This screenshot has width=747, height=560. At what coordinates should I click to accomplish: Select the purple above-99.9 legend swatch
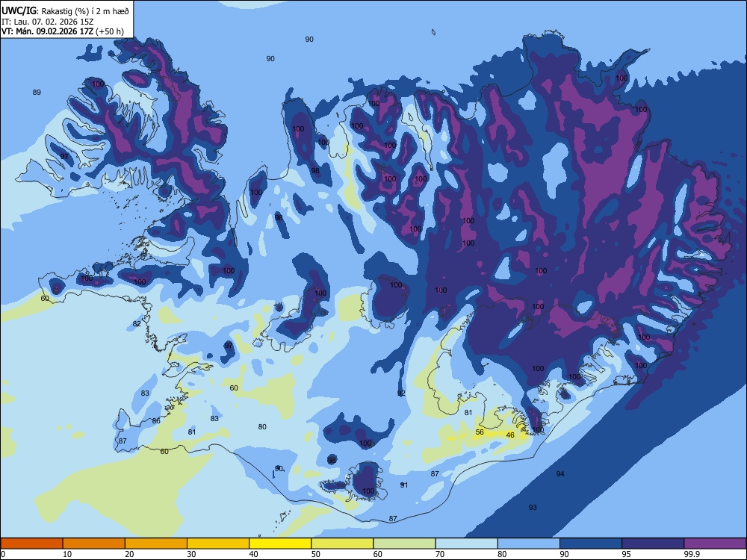coord(715,544)
